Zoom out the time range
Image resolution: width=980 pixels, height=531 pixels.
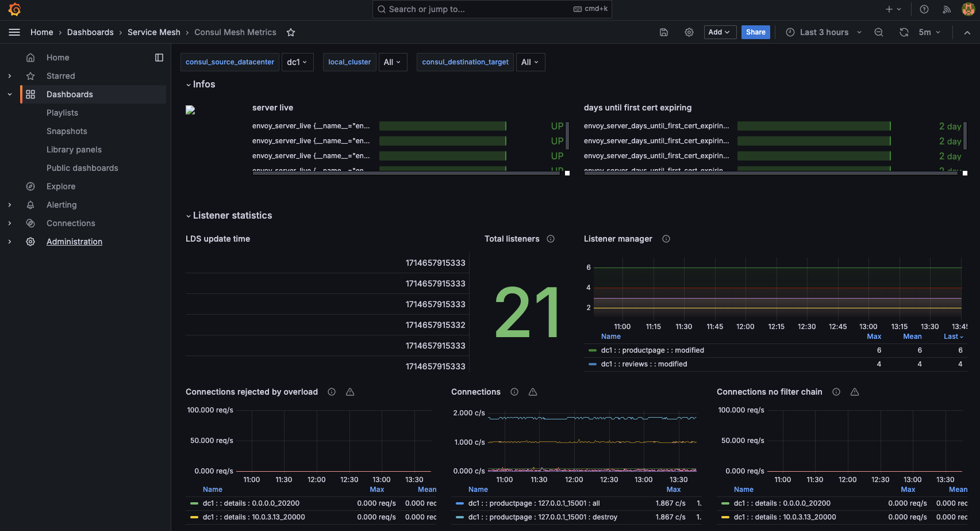pos(879,32)
